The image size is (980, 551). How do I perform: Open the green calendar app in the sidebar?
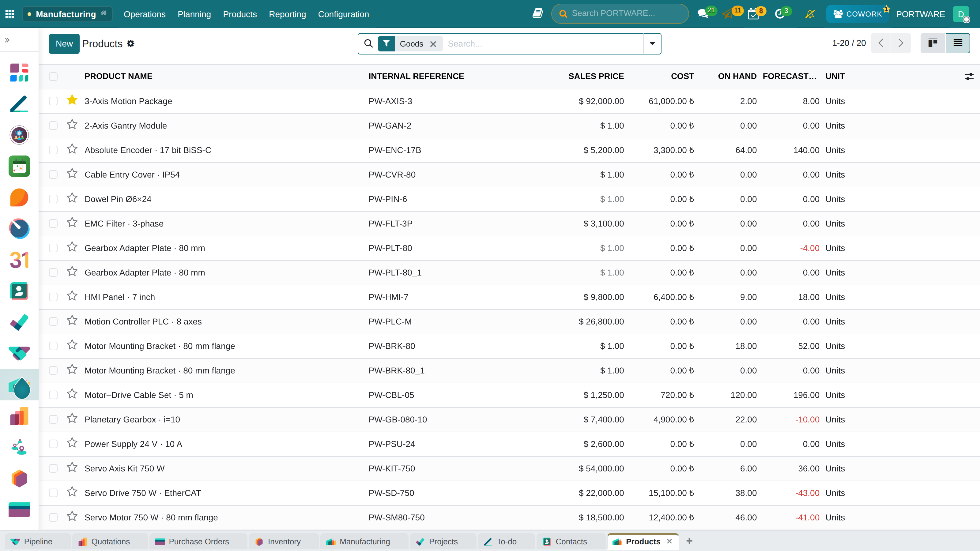point(19,166)
